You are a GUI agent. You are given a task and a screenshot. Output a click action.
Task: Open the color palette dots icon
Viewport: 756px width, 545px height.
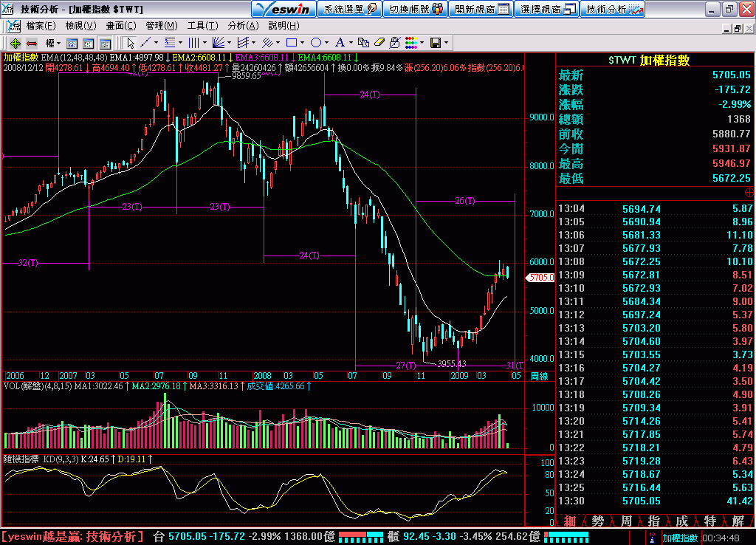coord(411,43)
